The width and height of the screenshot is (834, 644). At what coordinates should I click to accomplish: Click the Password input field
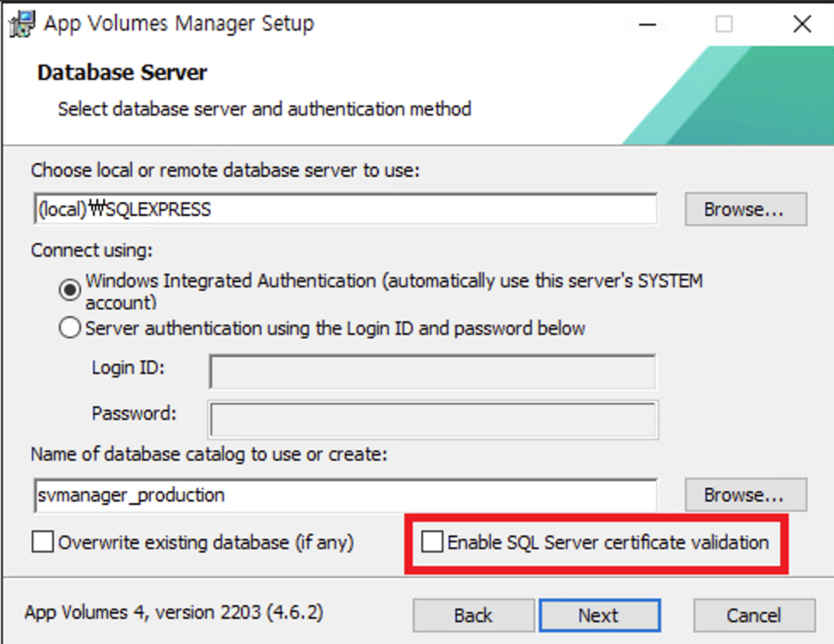[433, 420]
